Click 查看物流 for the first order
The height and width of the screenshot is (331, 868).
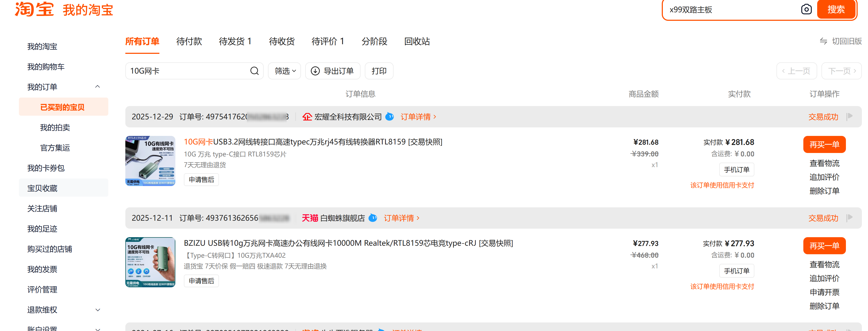click(825, 163)
